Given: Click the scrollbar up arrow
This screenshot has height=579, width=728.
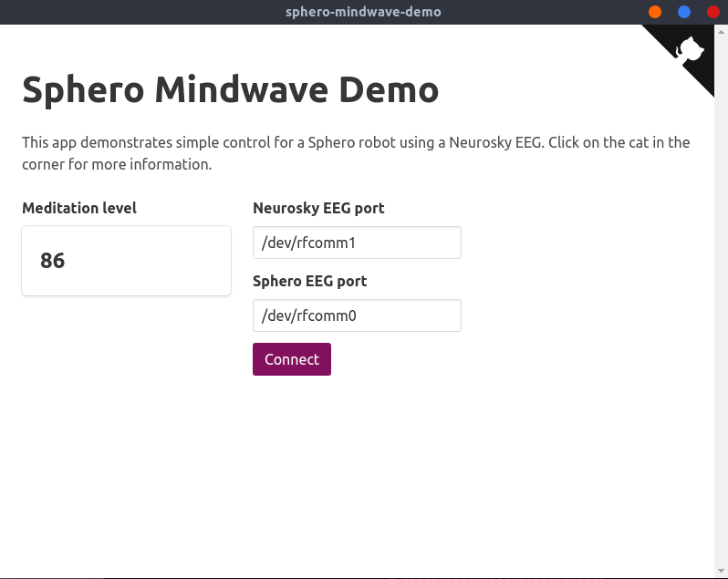Looking at the screenshot, I should (x=721, y=32).
